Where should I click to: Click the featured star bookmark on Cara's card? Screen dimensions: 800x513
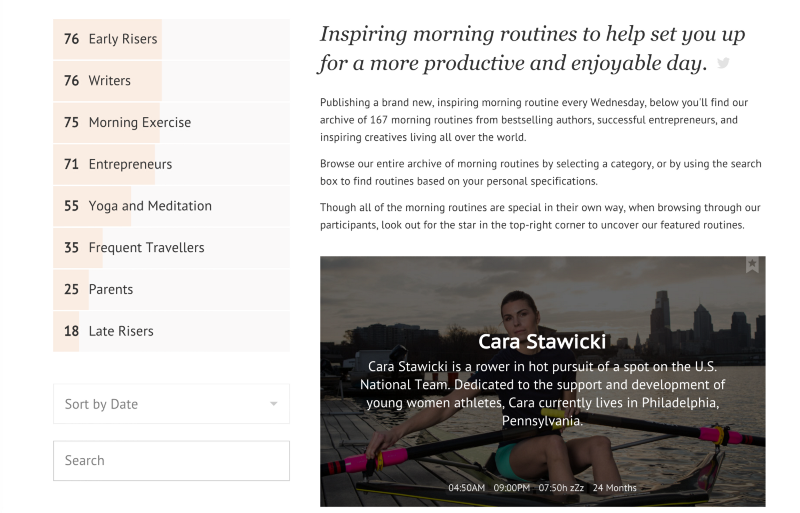coord(752,265)
